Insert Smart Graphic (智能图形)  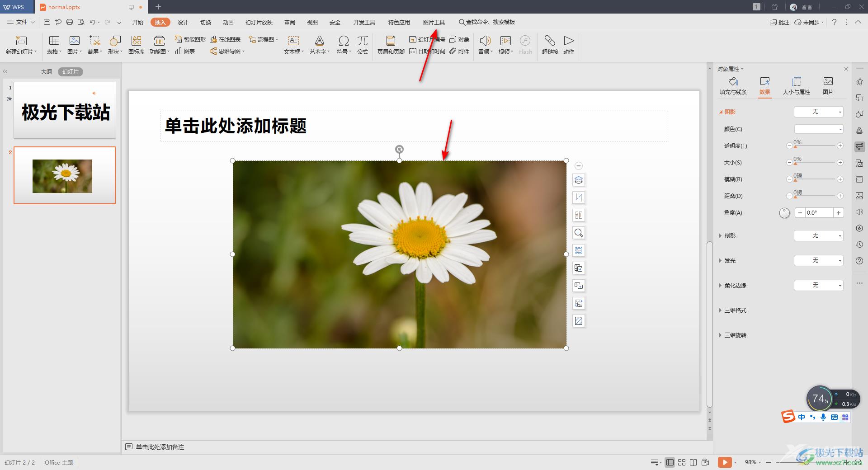190,40
